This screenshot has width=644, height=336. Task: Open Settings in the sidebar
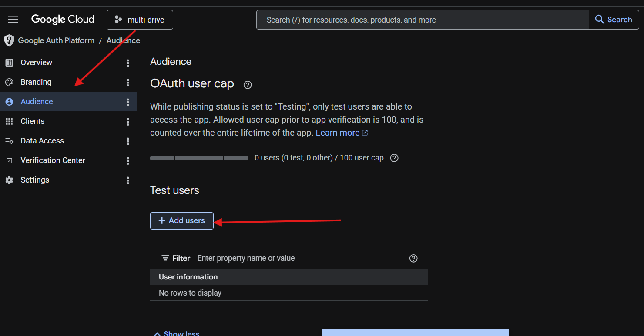(35, 180)
